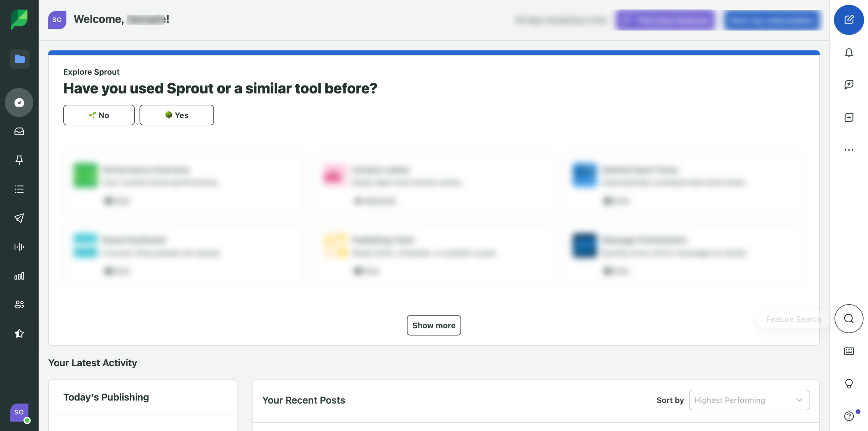
Task: Click the Feature Search magnifier icon
Action: [848, 319]
